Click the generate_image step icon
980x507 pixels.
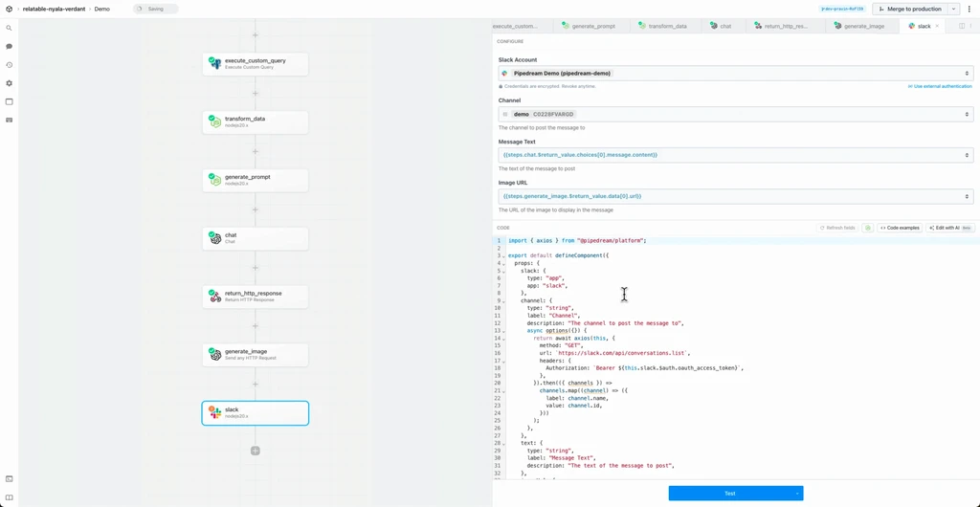click(x=215, y=355)
